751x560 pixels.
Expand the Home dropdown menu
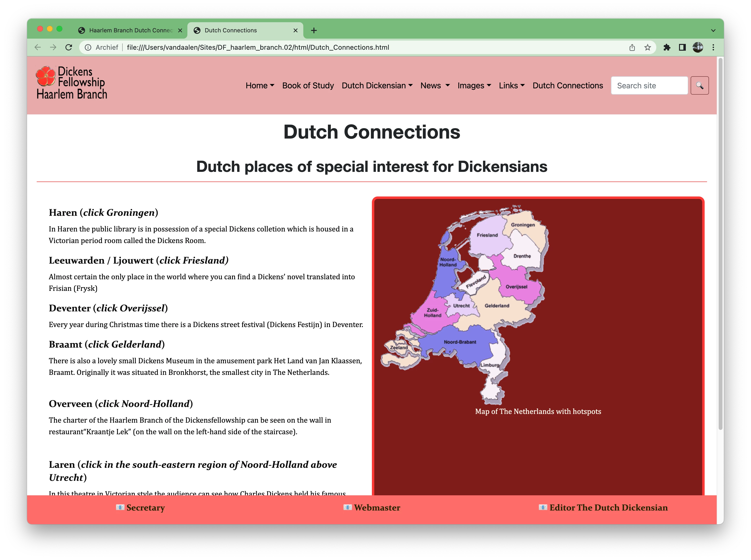(260, 86)
